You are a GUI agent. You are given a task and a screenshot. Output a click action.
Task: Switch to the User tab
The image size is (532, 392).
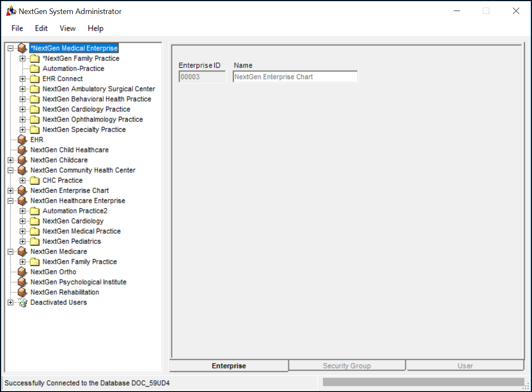(x=465, y=366)
